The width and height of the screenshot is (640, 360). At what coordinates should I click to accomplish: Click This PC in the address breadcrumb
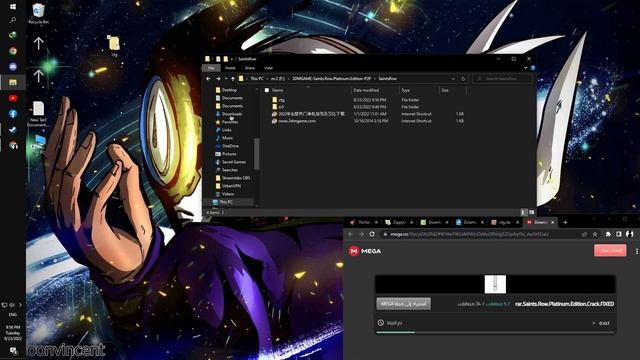click(x=257, y=79)
